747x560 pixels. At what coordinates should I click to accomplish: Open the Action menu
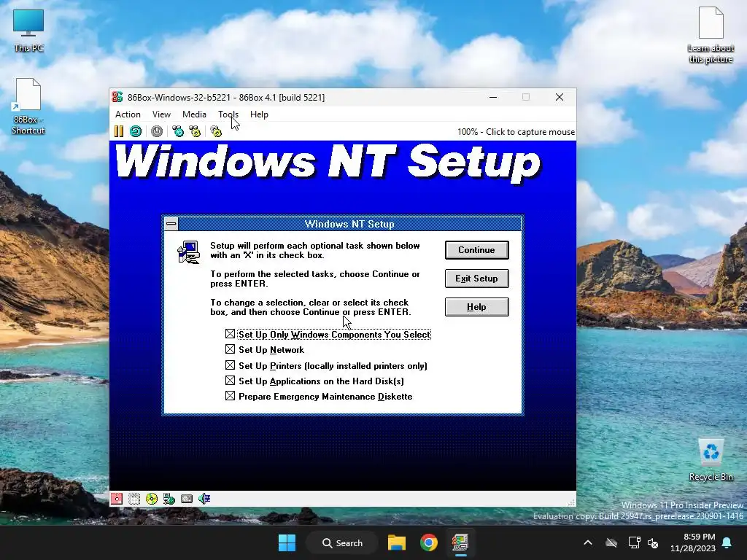click(x=128, y=114)
